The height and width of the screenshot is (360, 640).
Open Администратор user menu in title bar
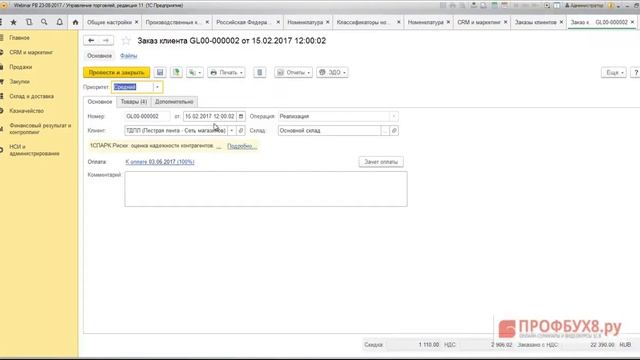(x=584, y=6)
